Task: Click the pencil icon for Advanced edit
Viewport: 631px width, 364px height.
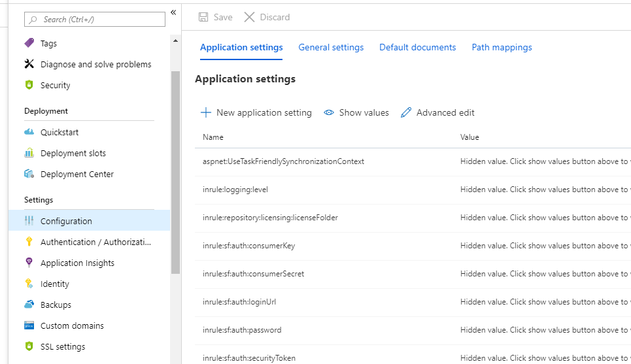Action: click(x=406, y=112)
